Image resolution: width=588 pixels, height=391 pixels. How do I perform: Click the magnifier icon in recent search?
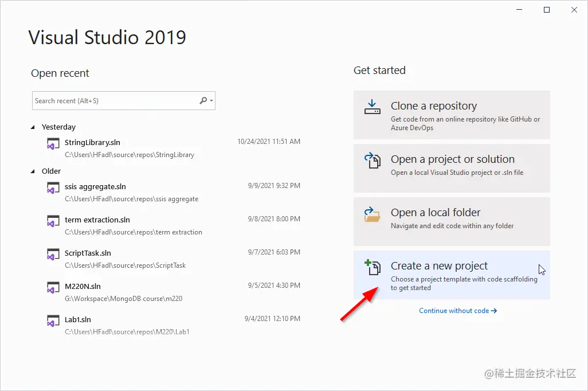[x=203, y=100]
